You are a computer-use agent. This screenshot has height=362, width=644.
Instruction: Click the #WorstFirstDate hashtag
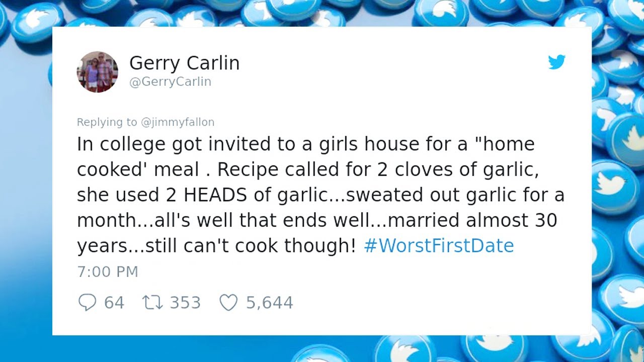[438, 246]
